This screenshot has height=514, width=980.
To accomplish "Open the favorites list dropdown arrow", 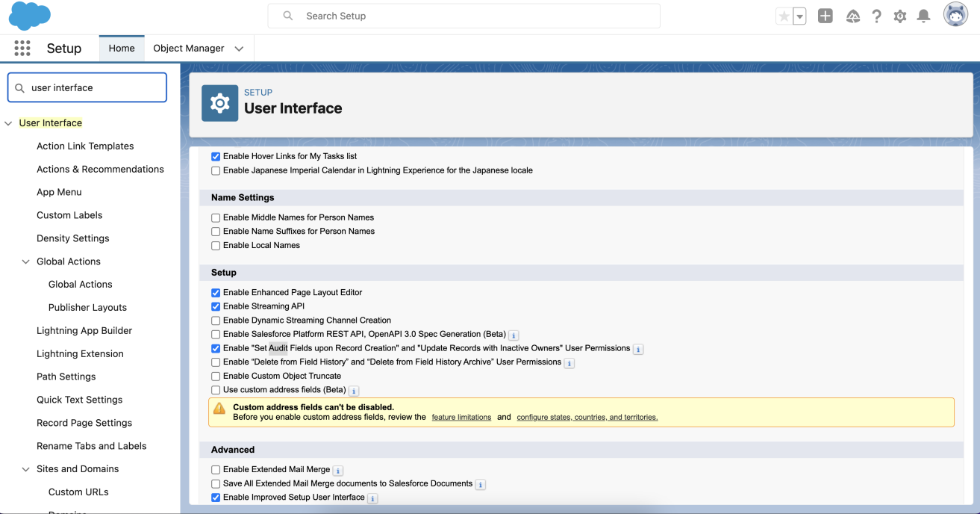I will pyautogui.click(x=799, y=16).
